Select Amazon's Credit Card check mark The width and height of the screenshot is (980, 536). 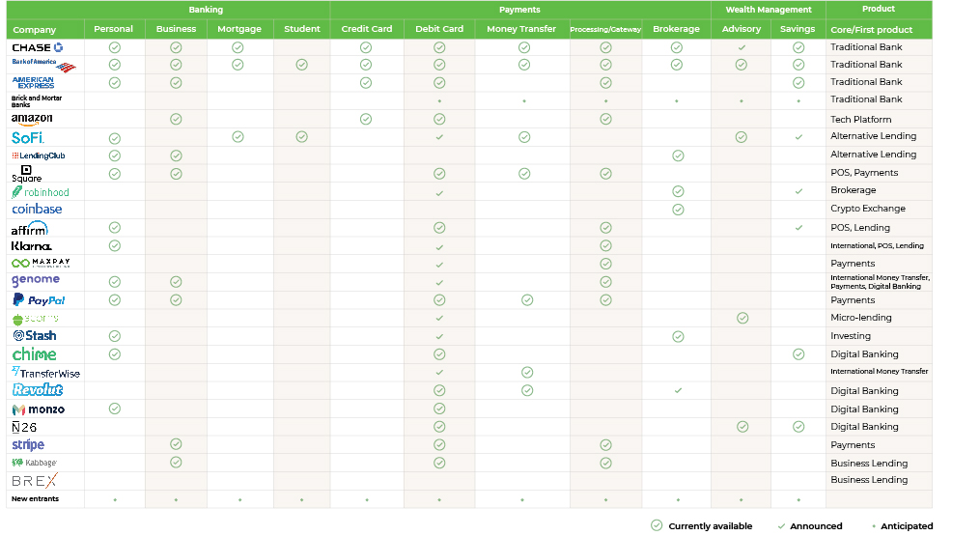(x=366, y=119)
